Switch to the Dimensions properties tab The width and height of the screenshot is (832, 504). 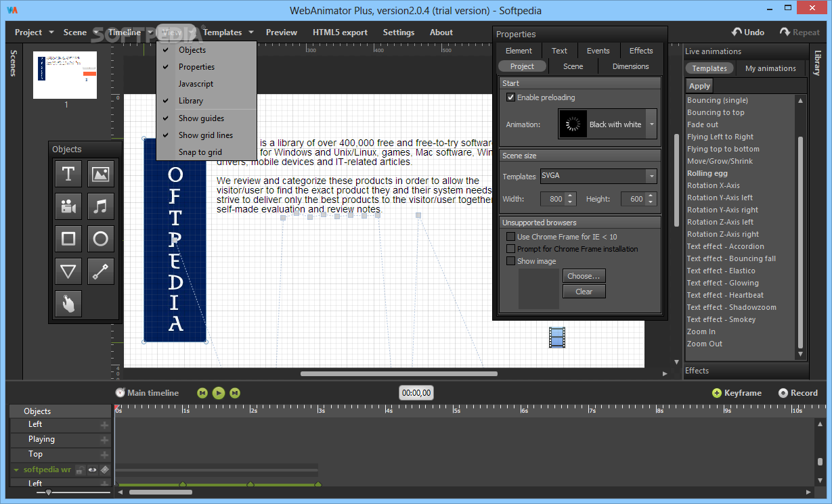[630, 66]
